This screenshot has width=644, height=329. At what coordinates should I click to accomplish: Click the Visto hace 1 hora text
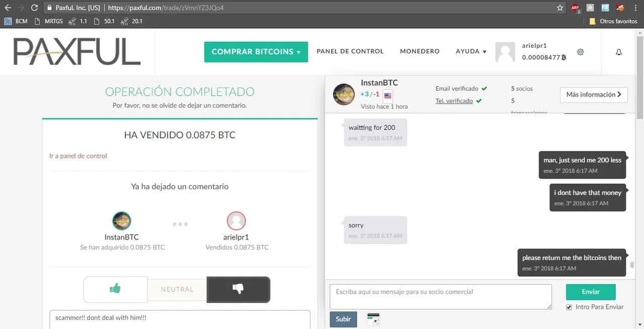384,107
